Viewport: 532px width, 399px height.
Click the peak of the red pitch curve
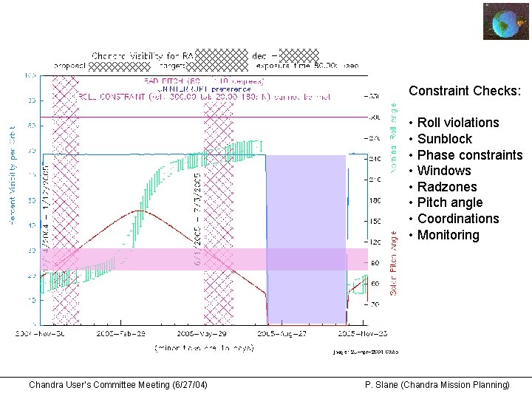[139, 211]
